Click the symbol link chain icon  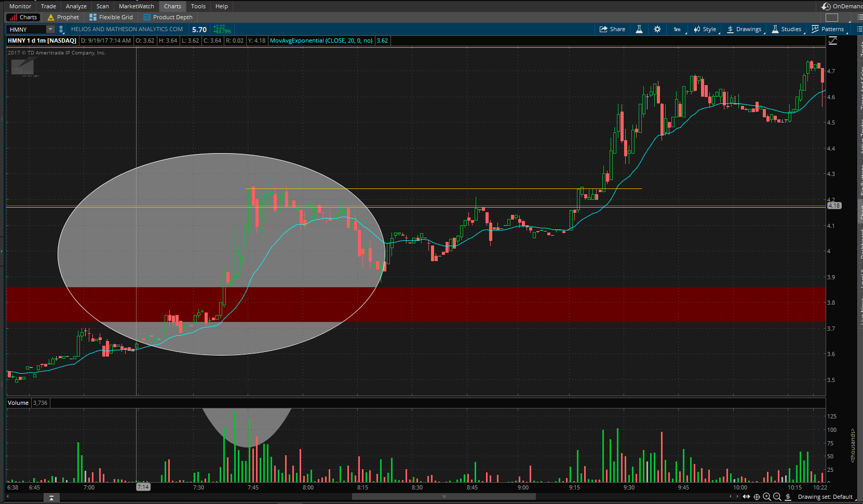click(61, 30)
